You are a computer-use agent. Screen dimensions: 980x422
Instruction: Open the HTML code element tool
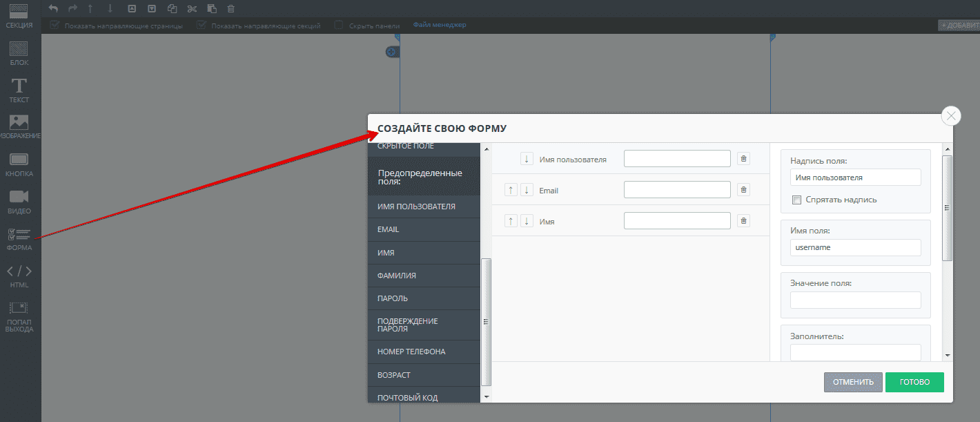(19, 275)
